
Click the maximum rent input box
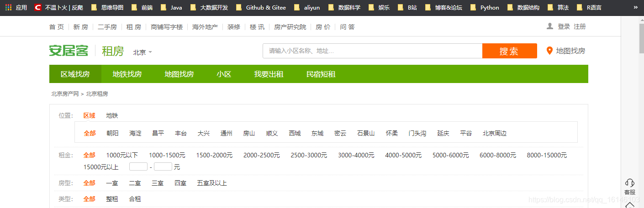pos(163,167)
